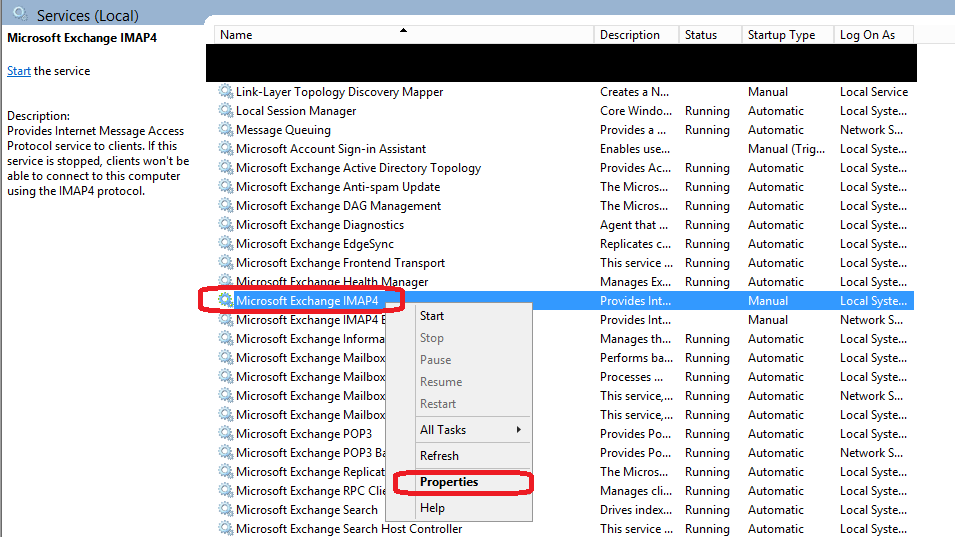This screenshot has width=955, height=537.
Task: Click the selected Microsoft Exchange IMAP4 gear icon
Action: click(226, 300)
